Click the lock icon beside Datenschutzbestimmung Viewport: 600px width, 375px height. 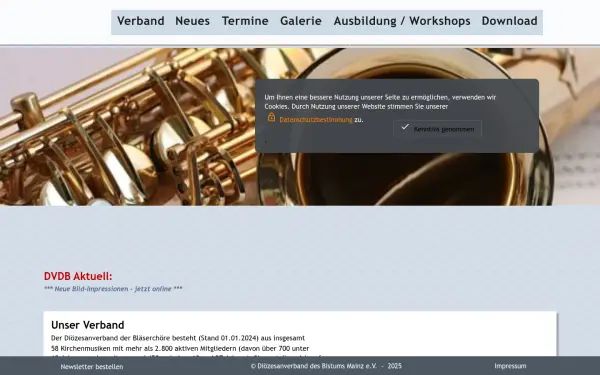click(271, 117)
